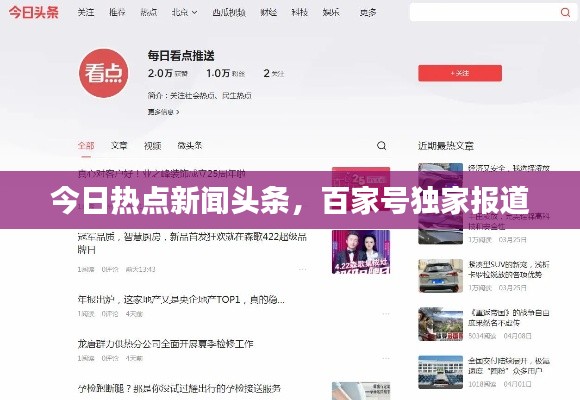This screenshot has height=400, width=580.
Task: Open the 推荐 navigation item
Action: 117,12
